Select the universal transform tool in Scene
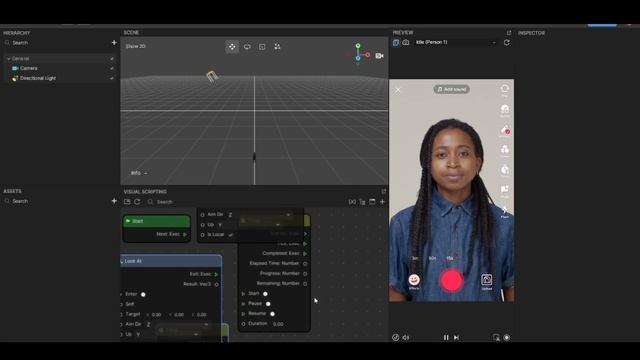This screenshot has height=360, width=640. click(x=278, y=47)
